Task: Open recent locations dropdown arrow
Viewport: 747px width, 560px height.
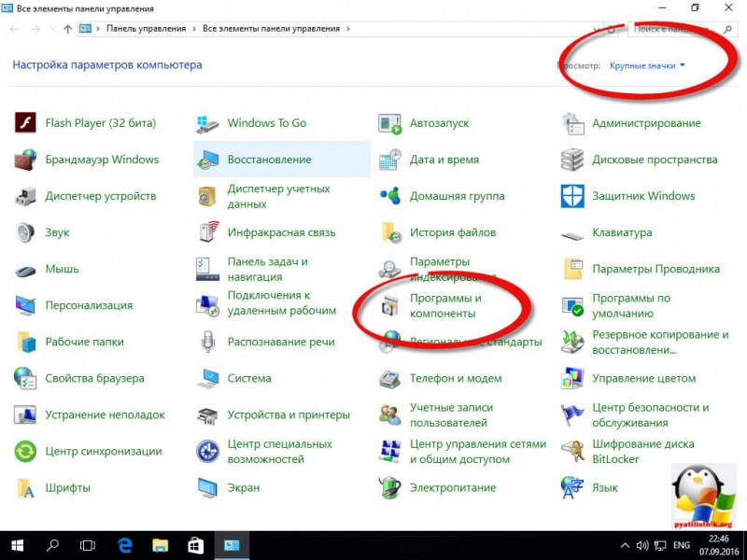Action: point(52,29)
